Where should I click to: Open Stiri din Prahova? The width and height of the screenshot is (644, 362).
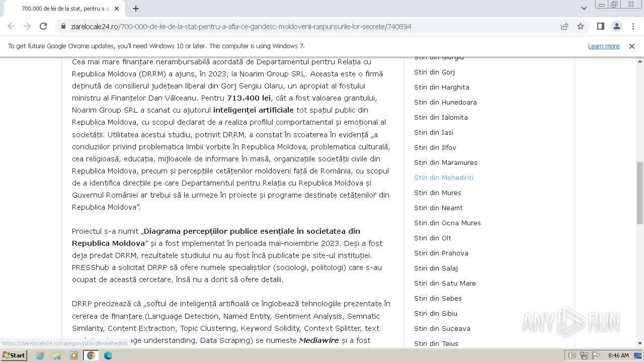(441, 253)
